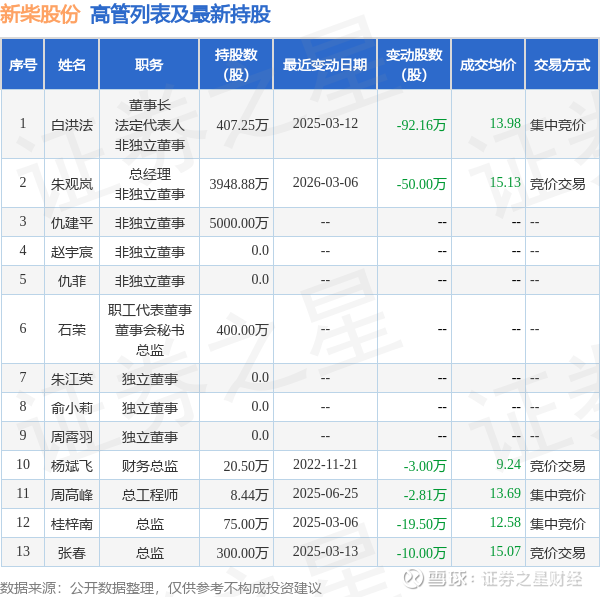
Task: Select the name 周高峰
Action: pos(72,495)
